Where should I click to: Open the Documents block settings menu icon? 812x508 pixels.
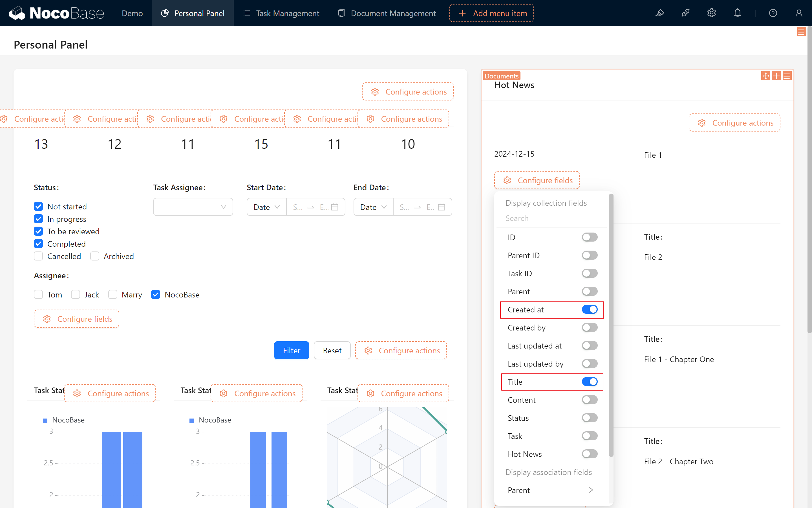[787, 76]
